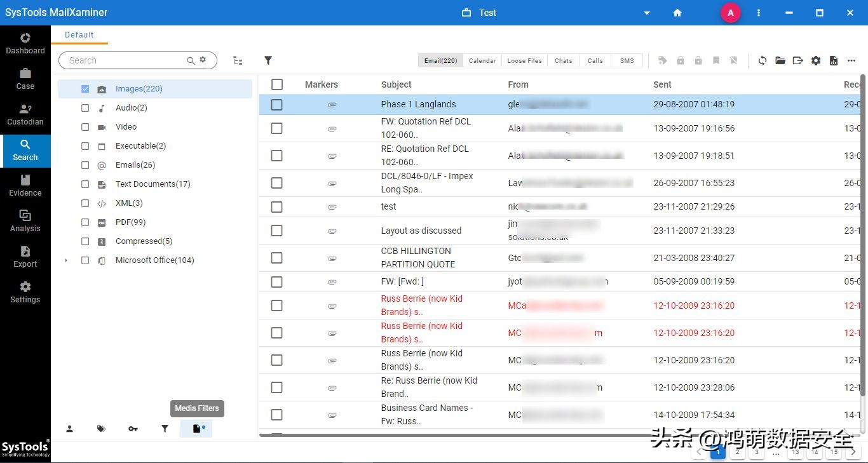Click the filter funnel icon beside search box

tap(268, 60)
